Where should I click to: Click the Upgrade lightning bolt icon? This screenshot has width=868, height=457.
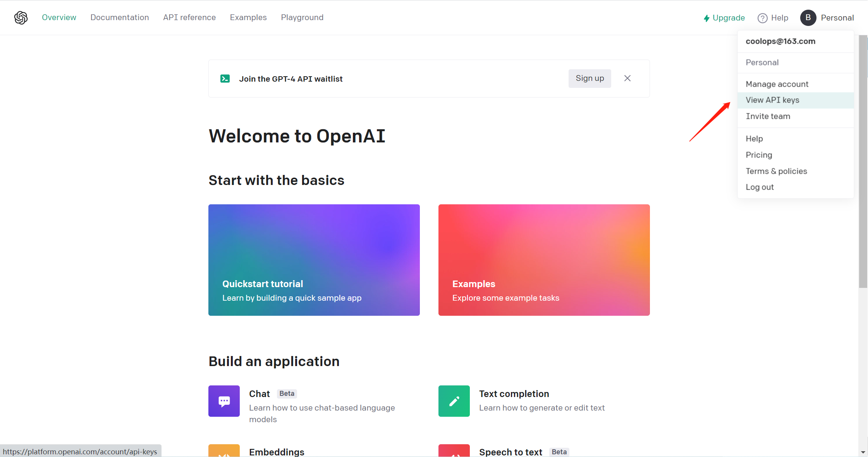706,18
